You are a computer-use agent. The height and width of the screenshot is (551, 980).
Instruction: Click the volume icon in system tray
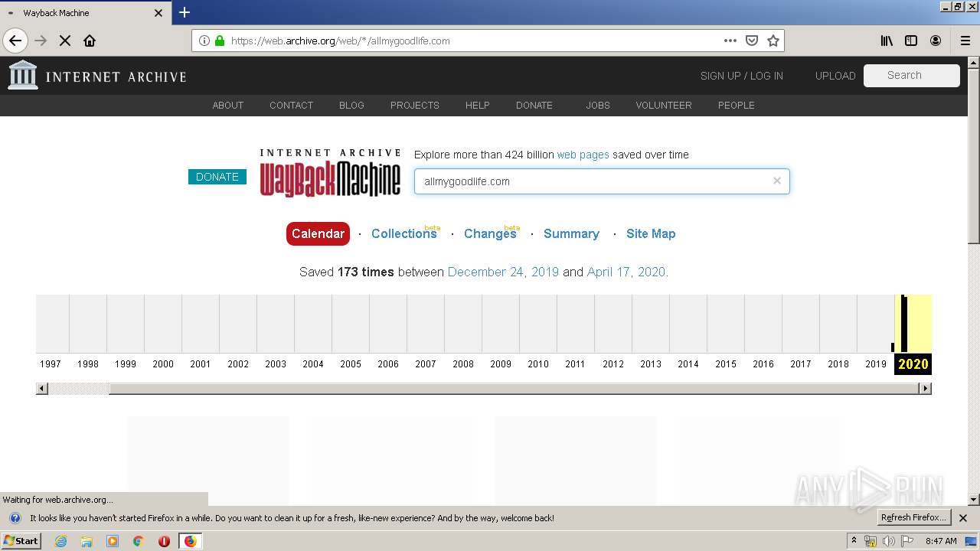point(888,541)
